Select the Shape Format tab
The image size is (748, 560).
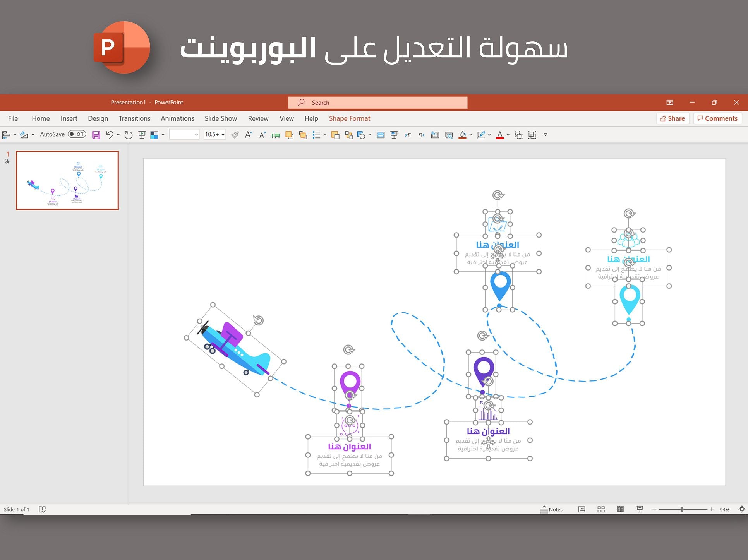350,118
